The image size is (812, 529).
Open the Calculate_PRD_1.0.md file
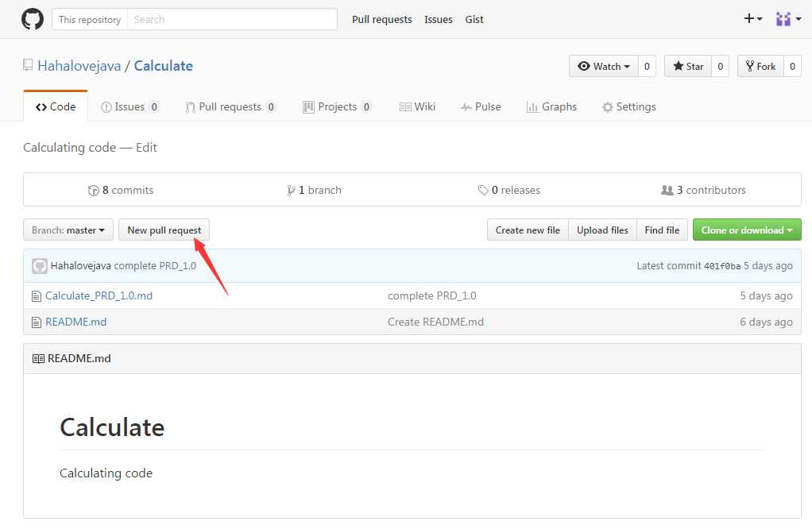99,295
